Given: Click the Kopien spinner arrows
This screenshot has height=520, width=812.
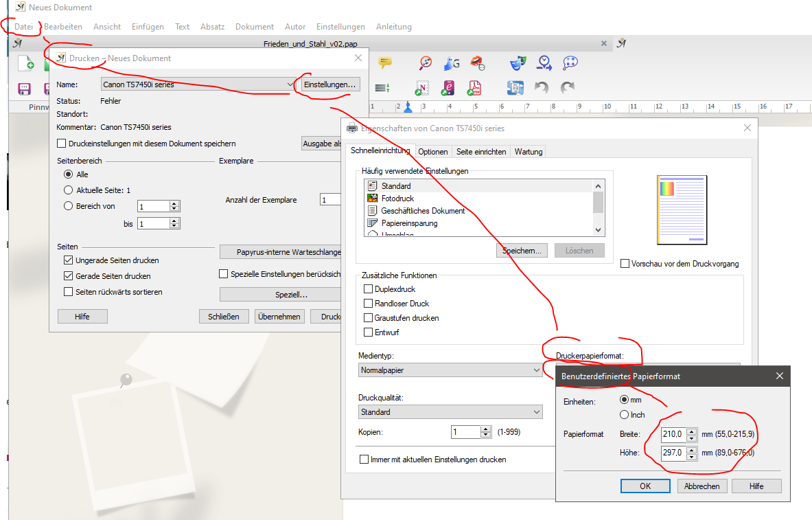Looking at the screenshot, I should [485, 432].
